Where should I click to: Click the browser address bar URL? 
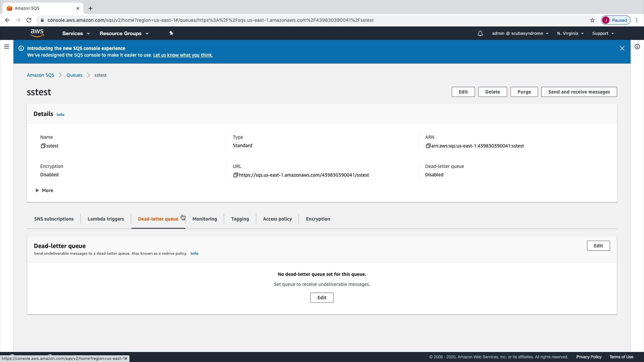click(x=211, y=20)
